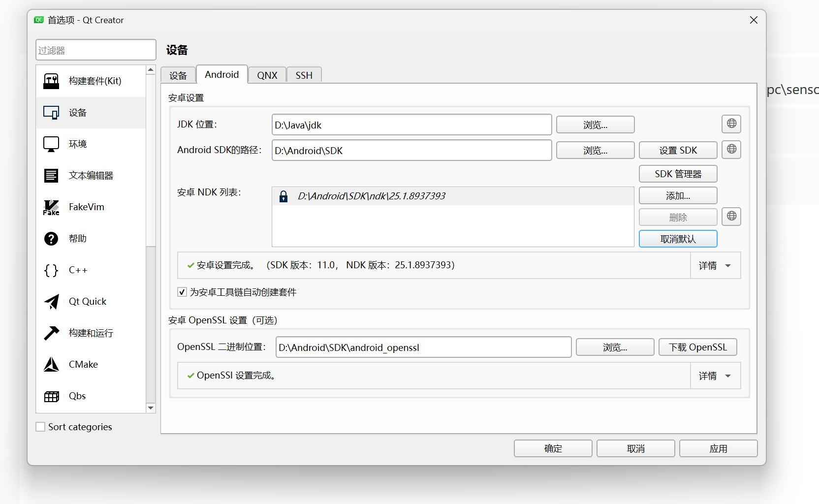Click 添加... to add an NDK
Screen dimensions: 819x504
click(x=678, y=196)
